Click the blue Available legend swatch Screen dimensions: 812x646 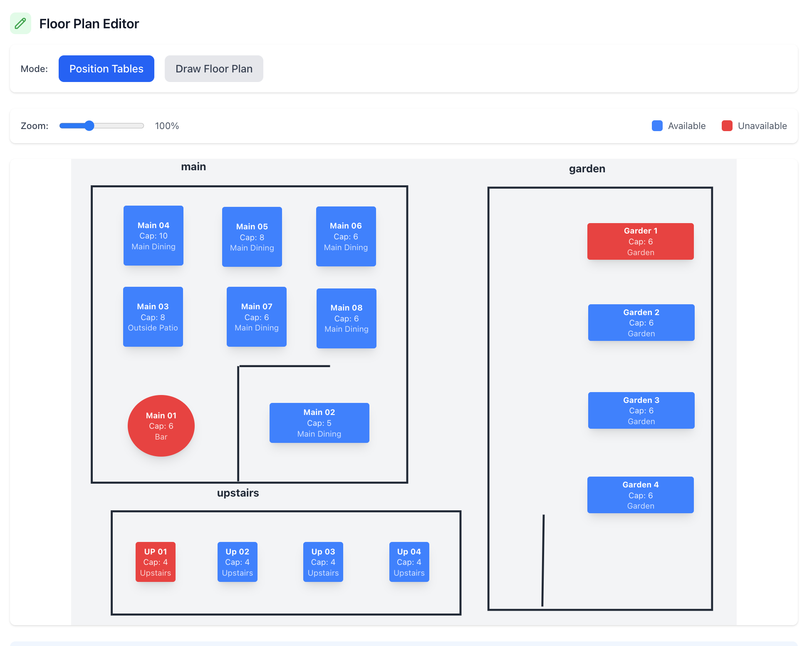click(656, 126)
